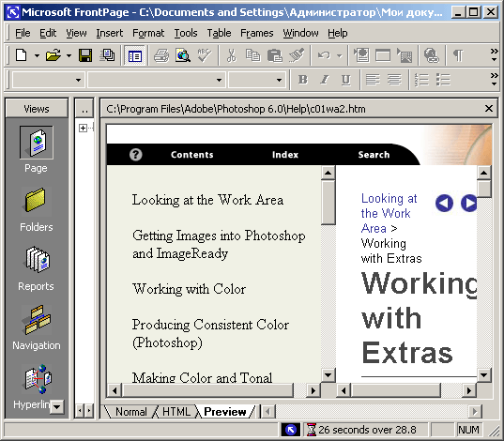
Task: Toggle Numbering list button
Action: point(421,80)
